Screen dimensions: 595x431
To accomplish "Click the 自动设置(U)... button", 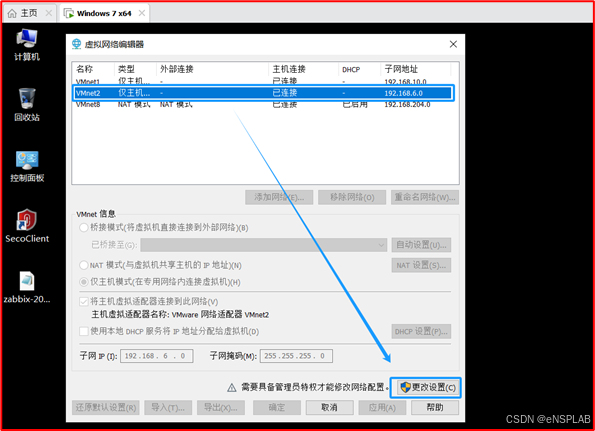I will click(x=421, y=245).
